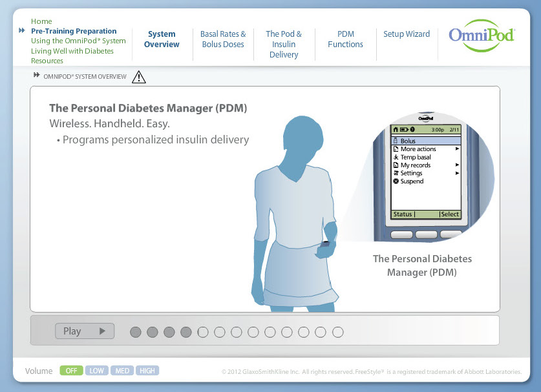541x392 pixels.
Task: Jump to the eighth progress dot
Action: [x=253, y=333]
